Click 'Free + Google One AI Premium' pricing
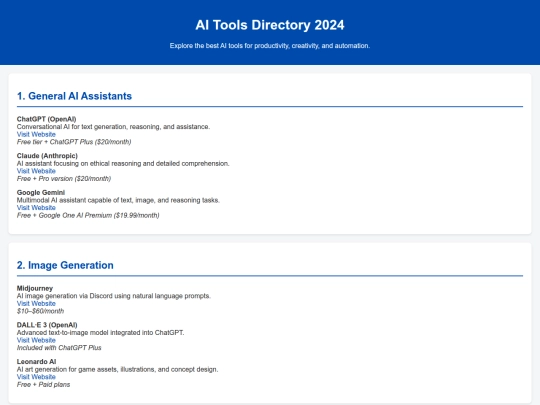Viewport: 540px width, 405px height. coord(88,215)
